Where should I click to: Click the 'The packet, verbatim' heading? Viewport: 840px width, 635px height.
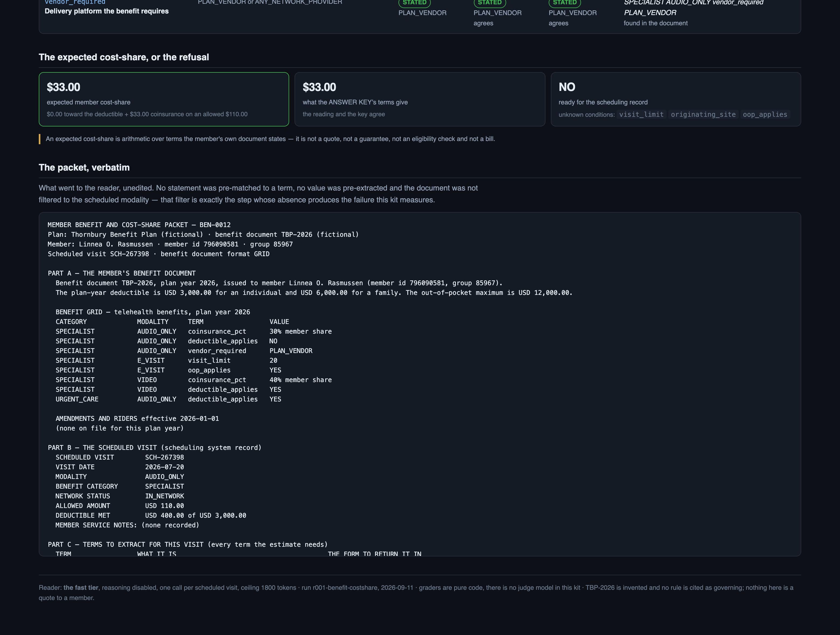click(x=84, y=167)
